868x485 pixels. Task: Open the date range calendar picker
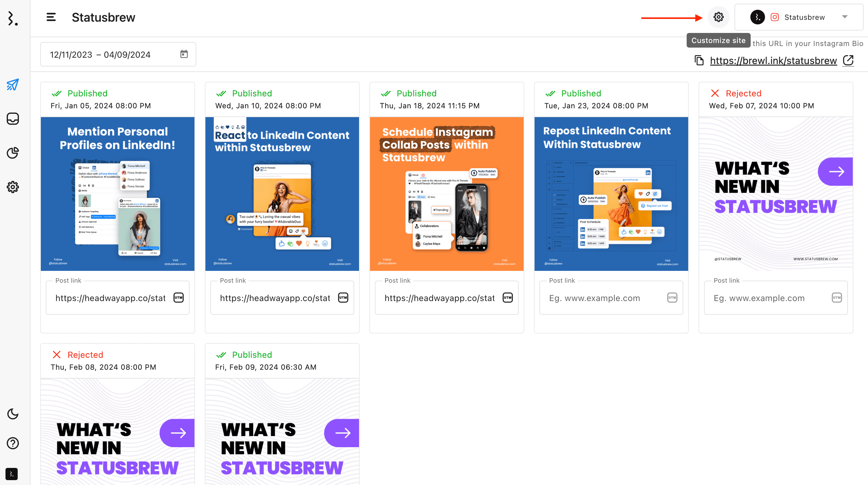184,54
